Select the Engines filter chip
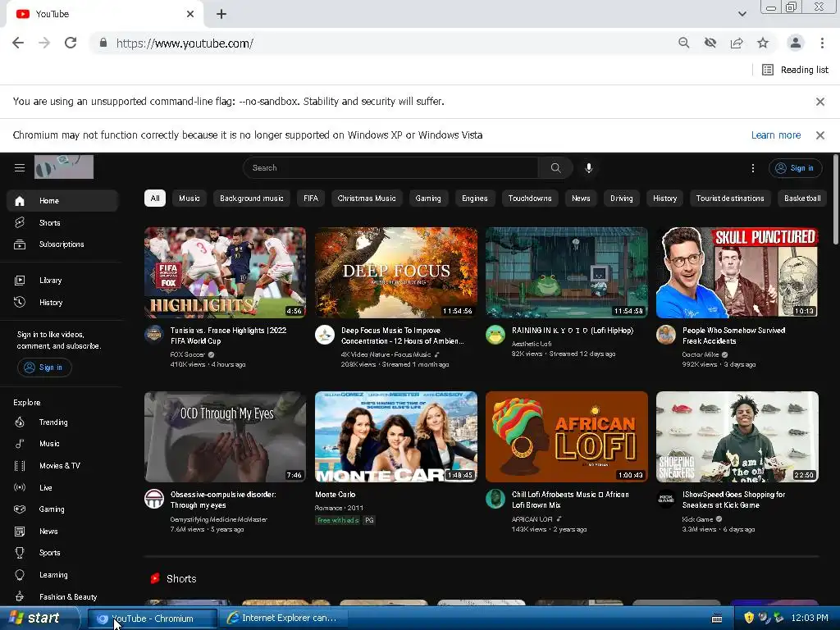This screenshot has height=630, width=840. 475,199
